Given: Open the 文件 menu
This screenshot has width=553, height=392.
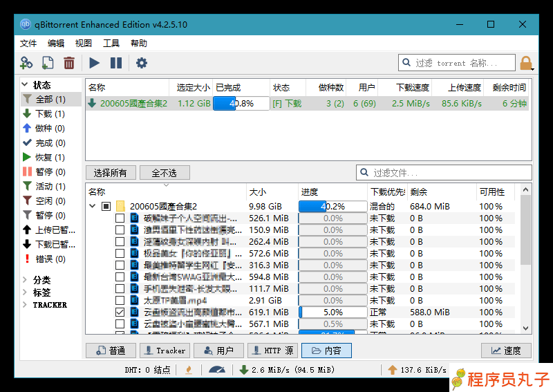Looking at the screenshot, I should pos(28,44).
